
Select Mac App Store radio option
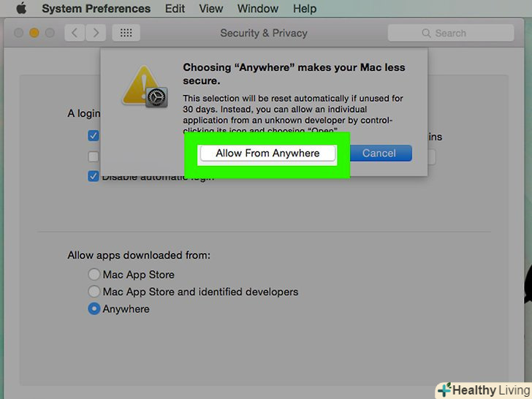coord(94,274)
